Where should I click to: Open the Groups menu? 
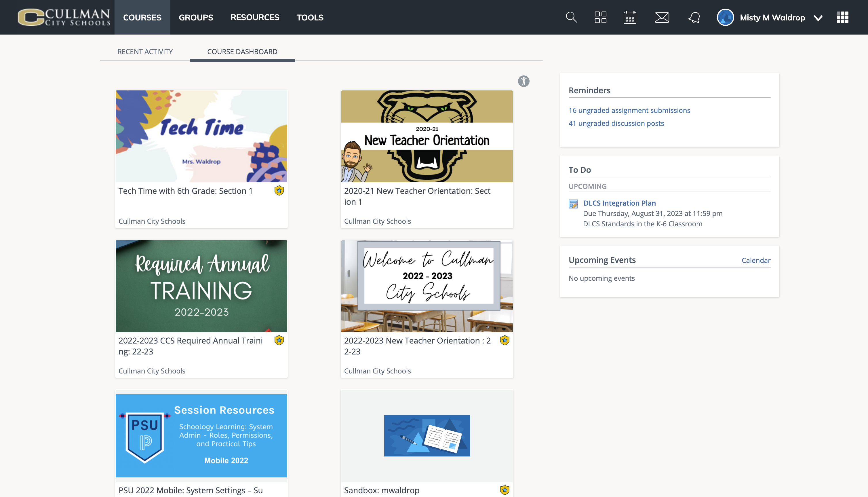[x=196, y=17]
